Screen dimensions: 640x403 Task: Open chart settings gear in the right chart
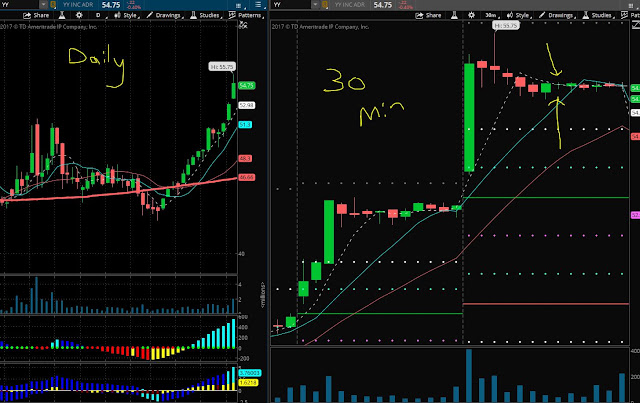(x=471, y=16)
